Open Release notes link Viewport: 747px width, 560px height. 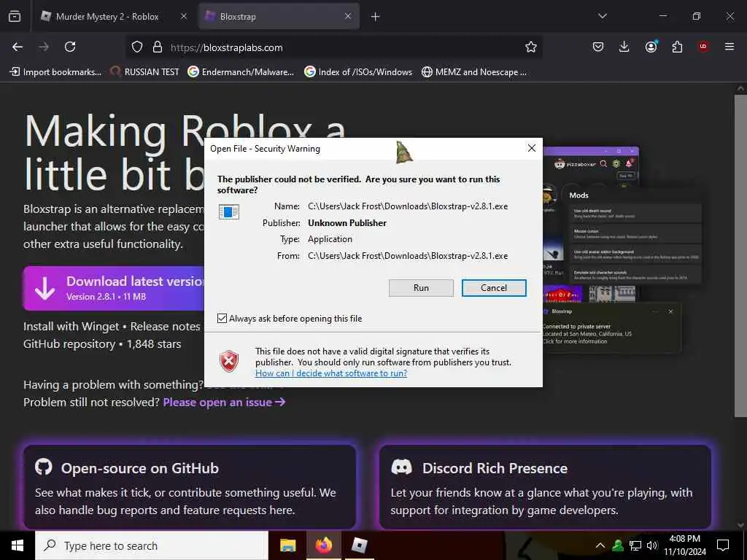[166, 326]
